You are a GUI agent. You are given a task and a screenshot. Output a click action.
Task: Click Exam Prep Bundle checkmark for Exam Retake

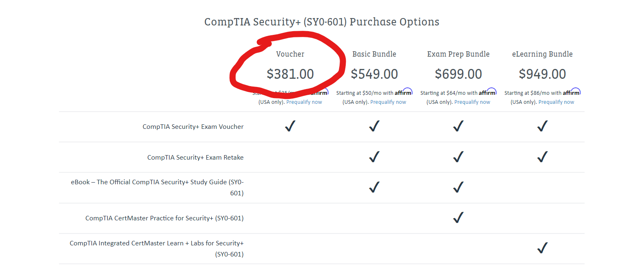458,157
